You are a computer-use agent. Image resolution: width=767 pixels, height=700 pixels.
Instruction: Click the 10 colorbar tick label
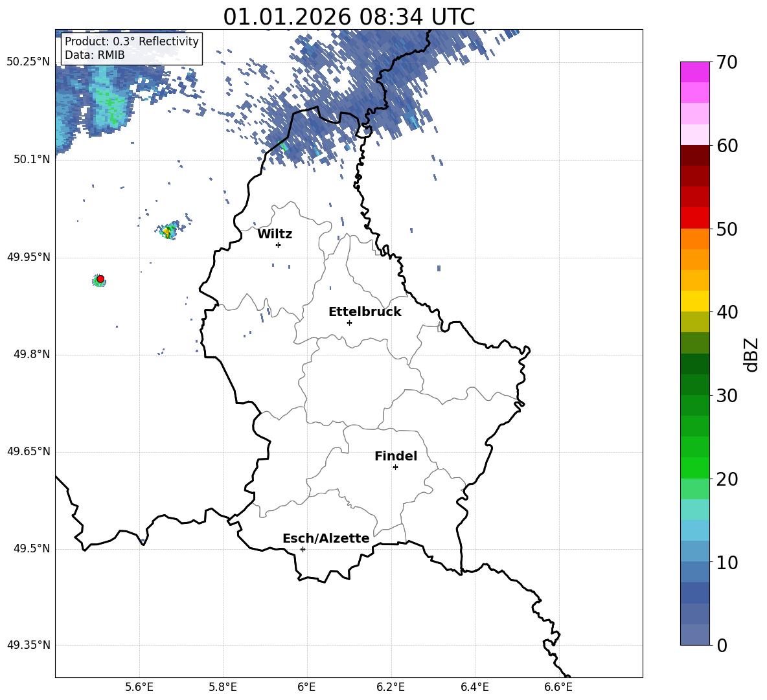click(x=727, y=562)
